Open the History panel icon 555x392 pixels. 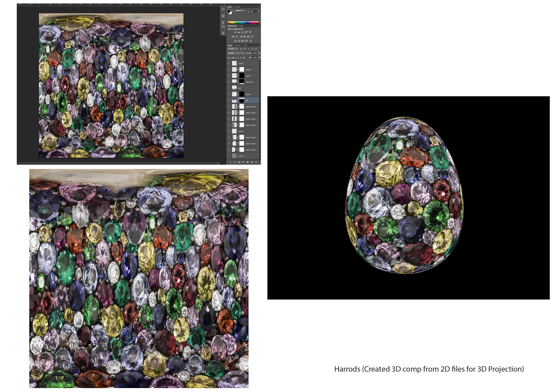coord(223,9)
